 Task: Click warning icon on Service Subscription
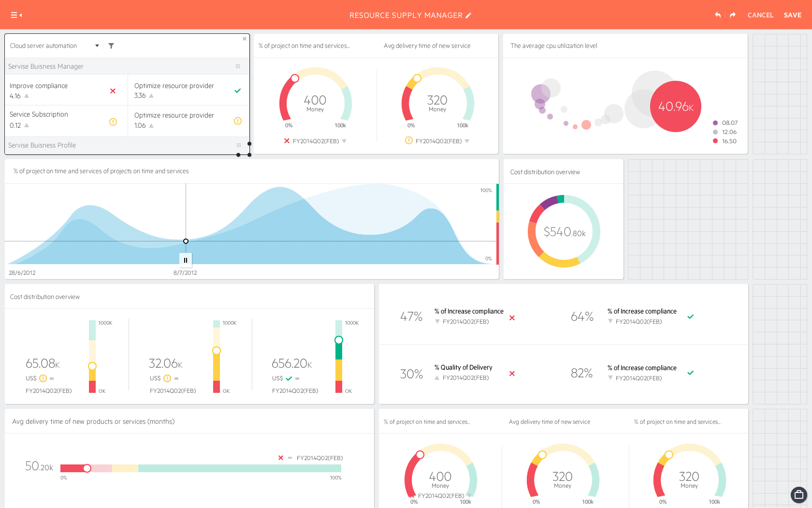113,122
